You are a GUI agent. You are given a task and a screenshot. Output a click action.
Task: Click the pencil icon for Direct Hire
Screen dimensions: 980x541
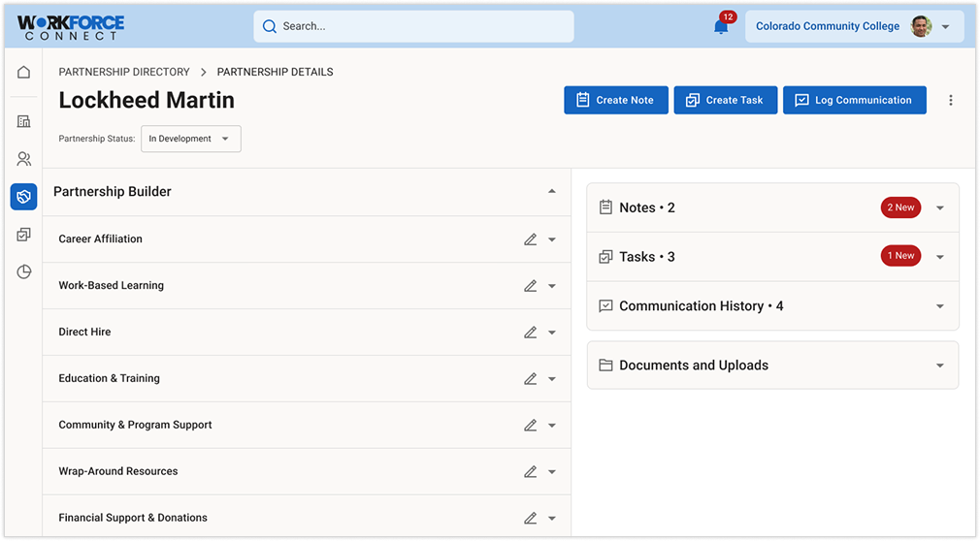(x=530, y=333)
